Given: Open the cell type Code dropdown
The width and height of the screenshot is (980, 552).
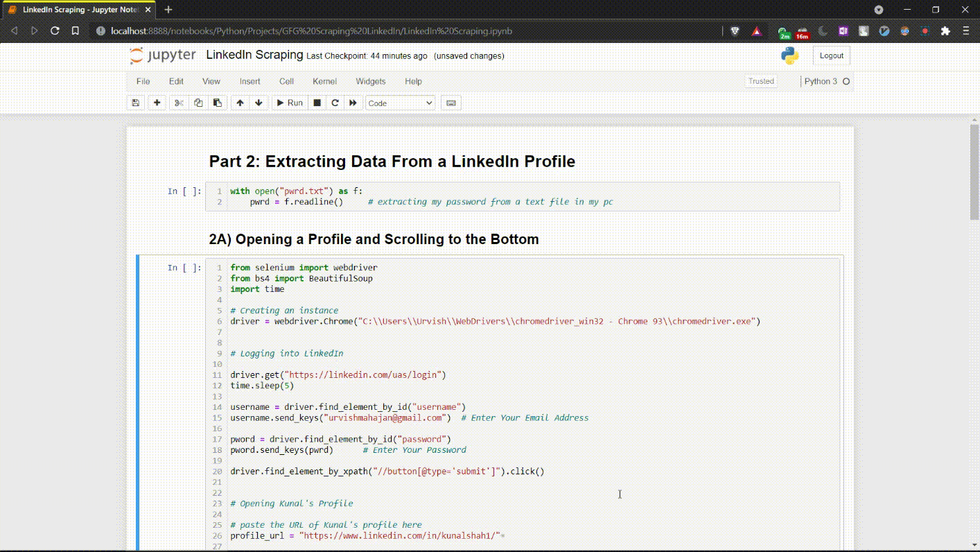Looking at the screenshot, I should [400, 103].
